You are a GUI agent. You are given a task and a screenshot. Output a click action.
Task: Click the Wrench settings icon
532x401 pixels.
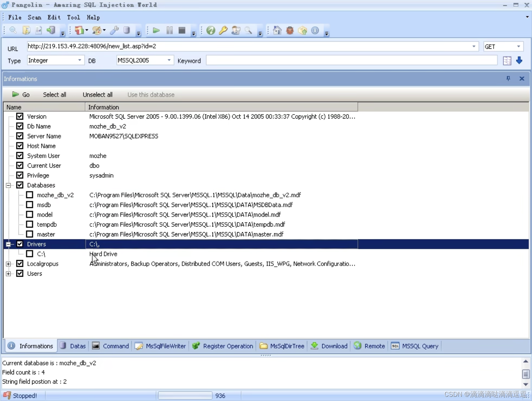114,31
